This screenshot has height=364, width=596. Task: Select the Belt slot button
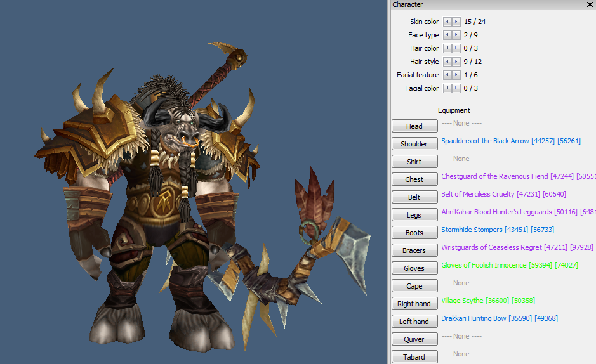point(414,197)
